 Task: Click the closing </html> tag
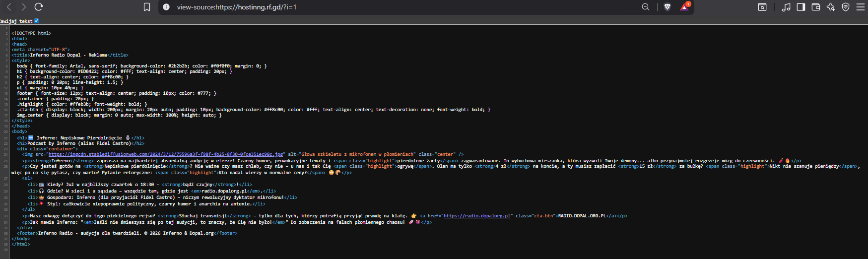[21, 244]
